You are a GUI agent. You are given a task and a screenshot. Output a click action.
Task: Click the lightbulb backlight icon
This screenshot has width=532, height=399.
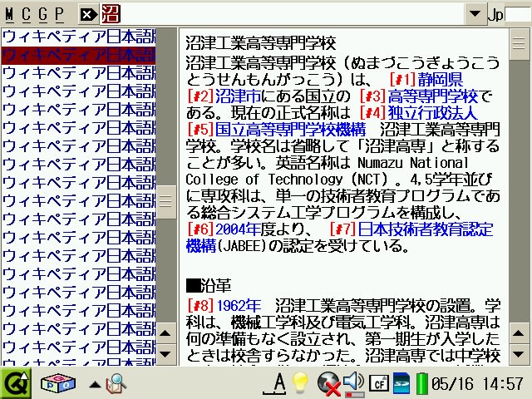pyautogui.click(x=300, y=382)
